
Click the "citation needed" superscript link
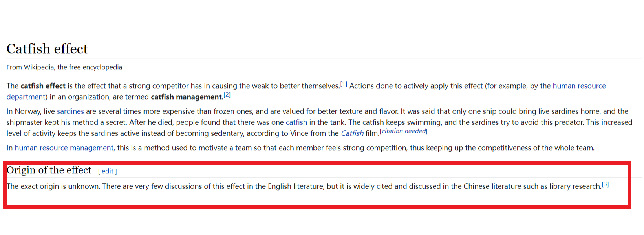point(404,131)
